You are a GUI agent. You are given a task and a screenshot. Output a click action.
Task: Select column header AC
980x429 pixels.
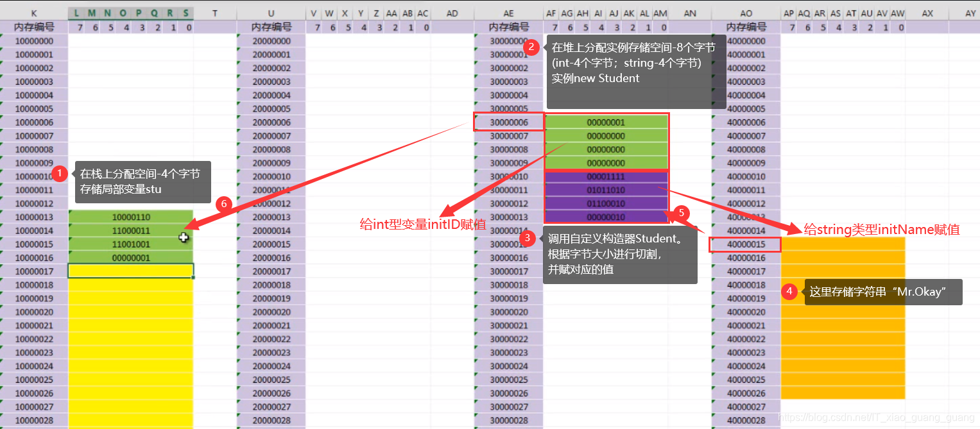[423, 13]
